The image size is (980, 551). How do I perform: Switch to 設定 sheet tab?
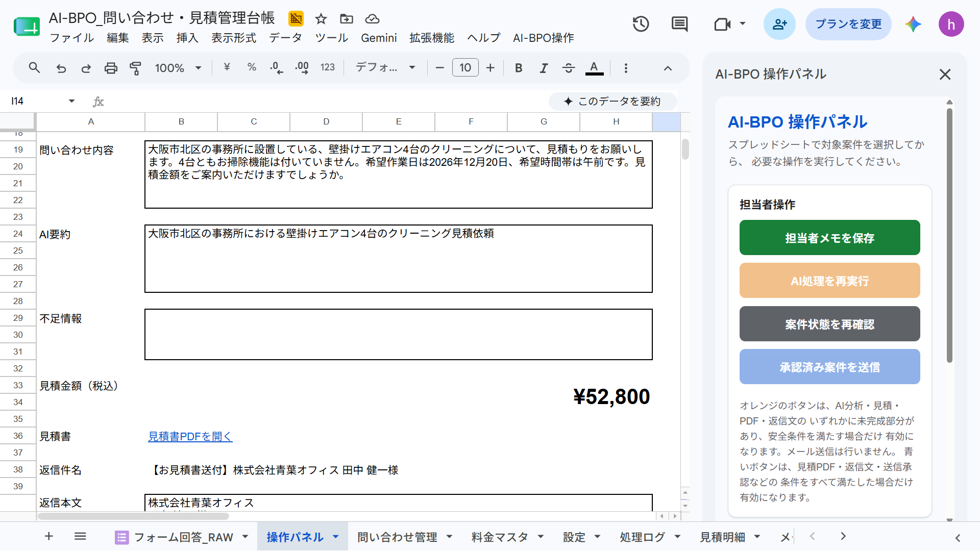(574, 537)
